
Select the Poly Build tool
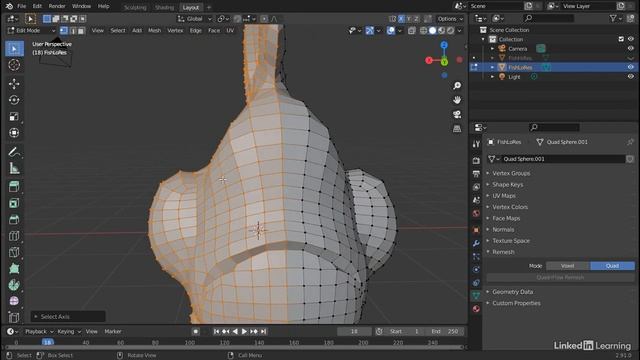click(14, 269)
